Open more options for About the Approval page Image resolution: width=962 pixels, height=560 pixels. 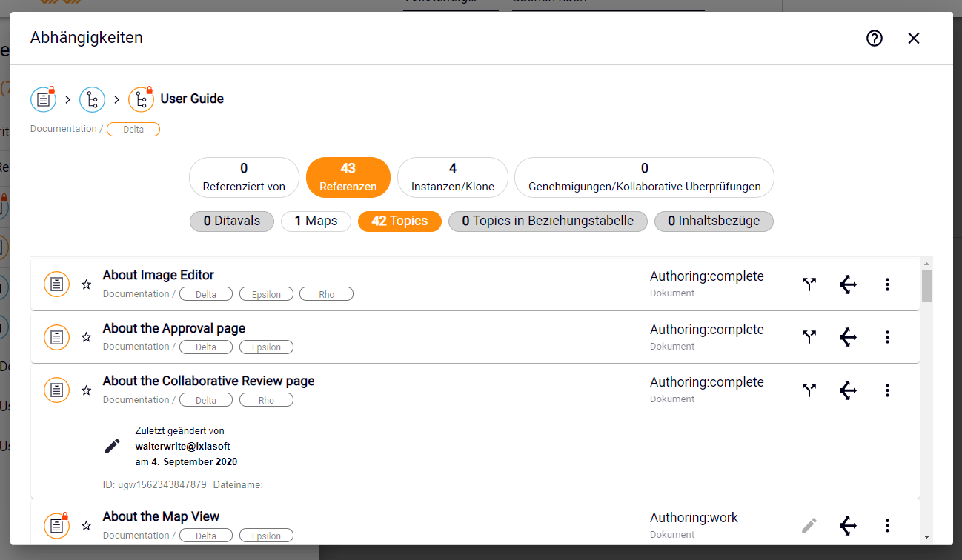pos(887,337)
